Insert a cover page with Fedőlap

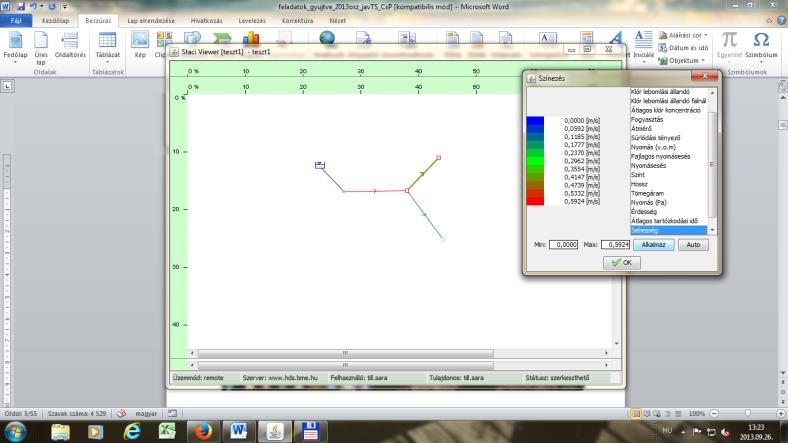click(15, 47)
